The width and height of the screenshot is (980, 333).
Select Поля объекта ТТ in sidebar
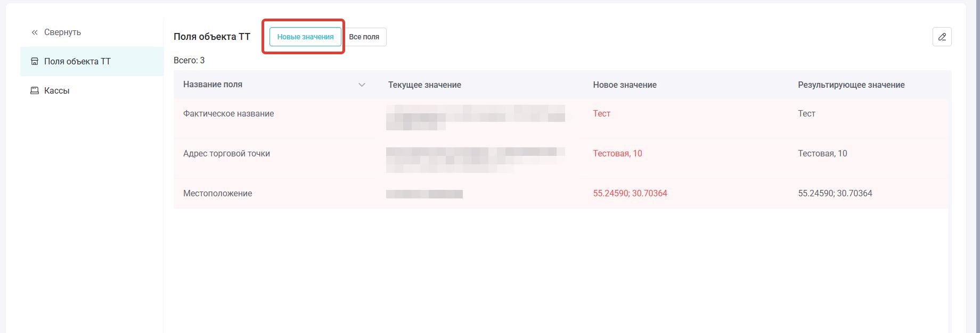[x=77, y=61]
